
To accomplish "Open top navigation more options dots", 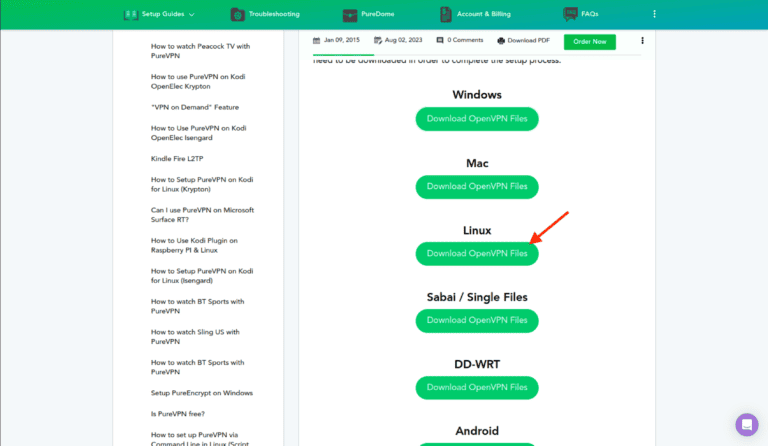I will (654, 14).
